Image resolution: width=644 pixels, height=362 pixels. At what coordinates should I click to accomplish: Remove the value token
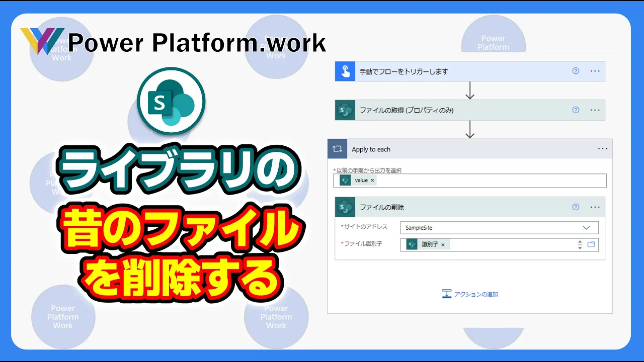coord(372,180)
